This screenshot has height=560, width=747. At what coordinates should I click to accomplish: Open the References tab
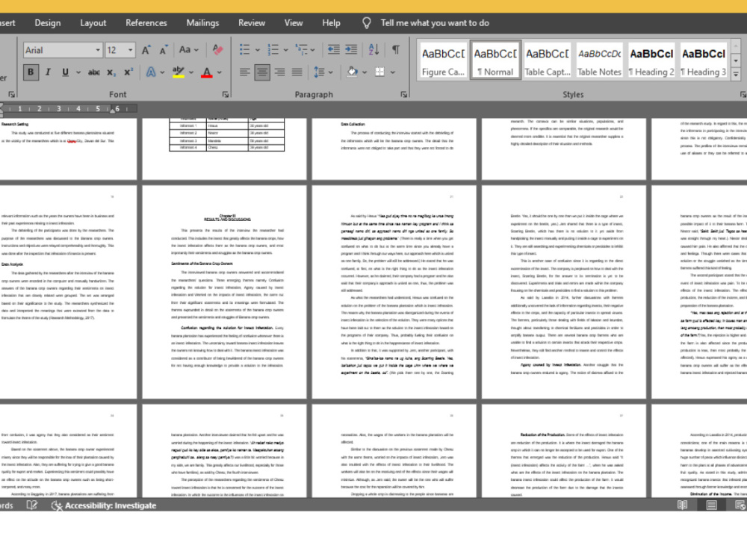(146, 23)
